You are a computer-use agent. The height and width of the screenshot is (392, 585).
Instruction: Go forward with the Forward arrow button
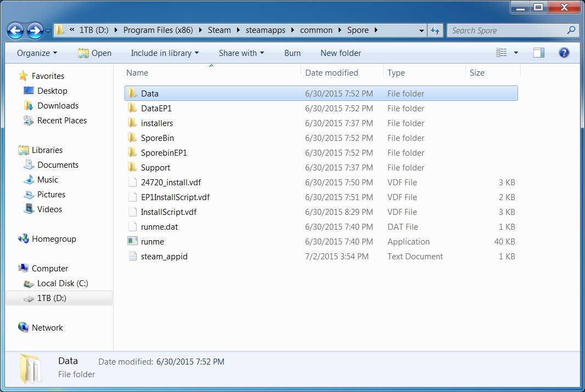pos(35,31)
